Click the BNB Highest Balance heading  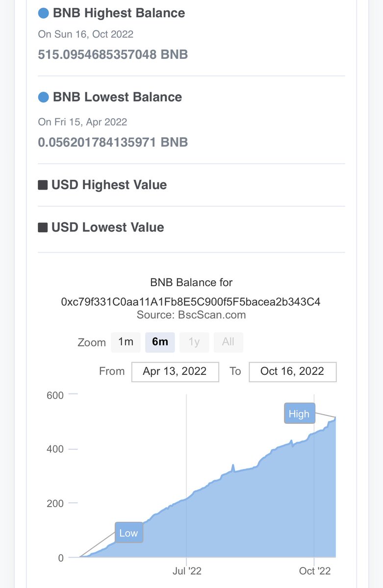point(119,13)
